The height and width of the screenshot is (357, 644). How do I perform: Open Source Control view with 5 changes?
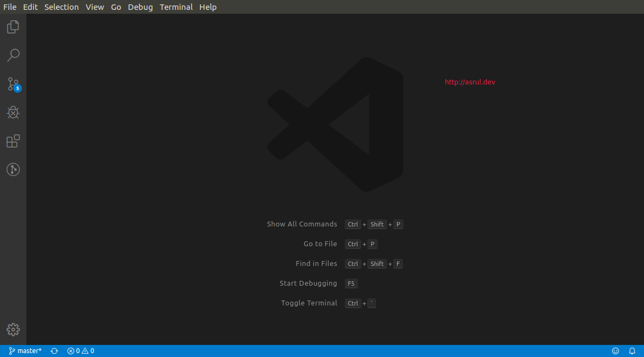click(x=14, y=84)
